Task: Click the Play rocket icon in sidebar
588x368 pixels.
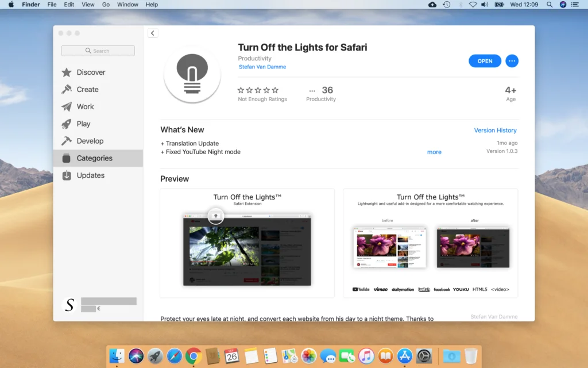Action: coord(67,124)
